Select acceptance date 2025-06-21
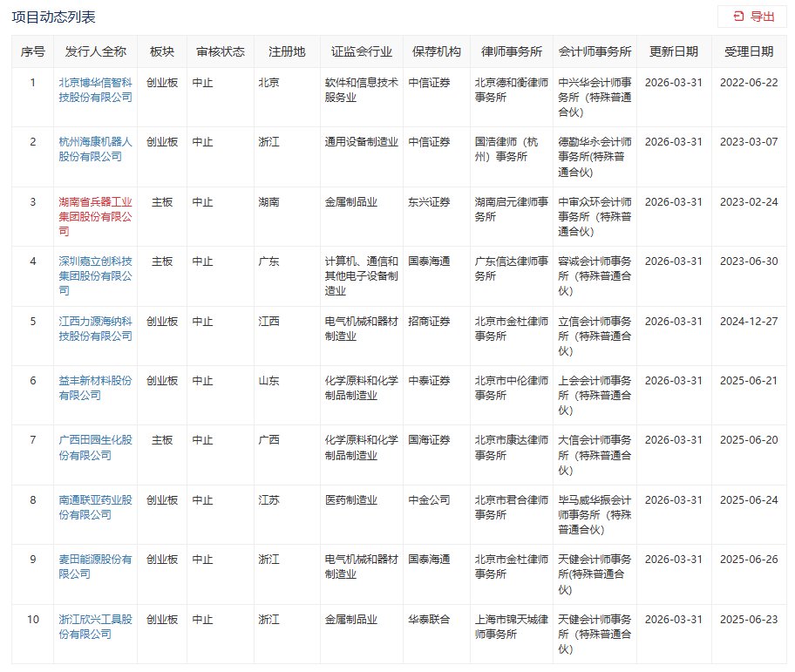 tap(749, 381)
